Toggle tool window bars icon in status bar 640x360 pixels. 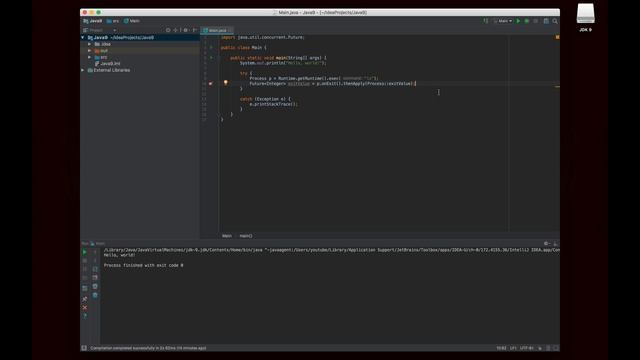84,348
